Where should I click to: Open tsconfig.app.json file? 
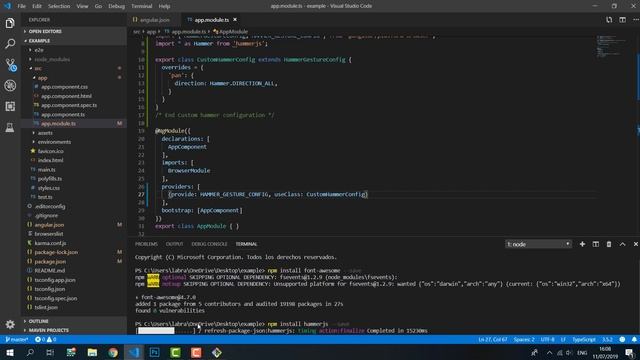pos(74,280)
